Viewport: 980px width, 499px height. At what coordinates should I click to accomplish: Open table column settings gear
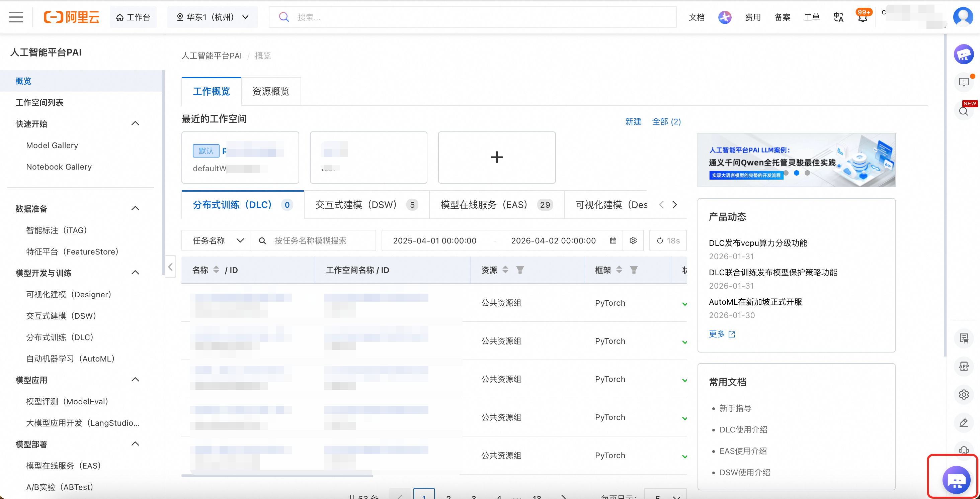click(633, 240)
